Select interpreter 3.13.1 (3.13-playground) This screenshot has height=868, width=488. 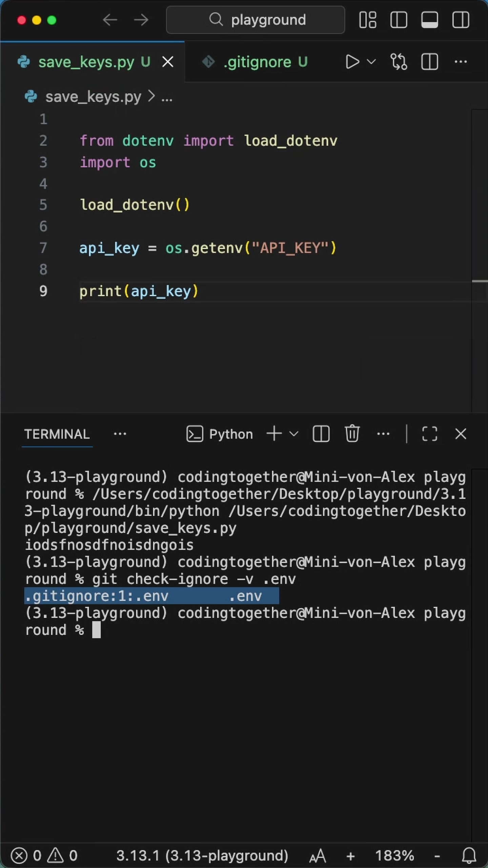[x=202, y=856]
